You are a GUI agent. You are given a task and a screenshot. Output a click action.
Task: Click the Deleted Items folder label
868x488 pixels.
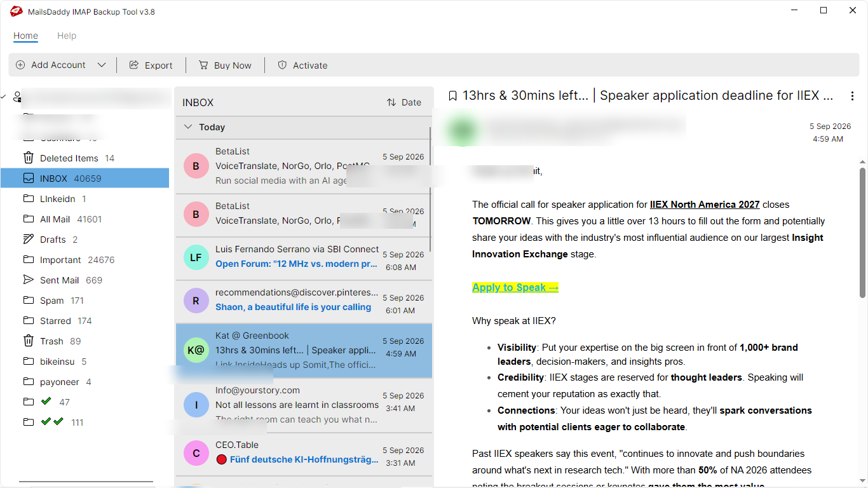pyautogui.click(x=69, y=158)
